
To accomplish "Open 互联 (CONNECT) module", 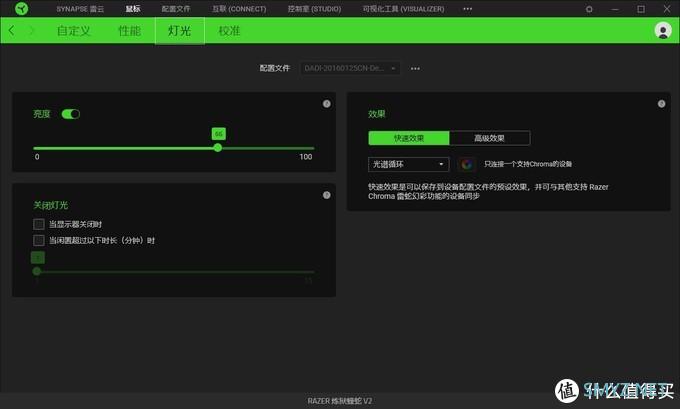I will pos(239,9).
